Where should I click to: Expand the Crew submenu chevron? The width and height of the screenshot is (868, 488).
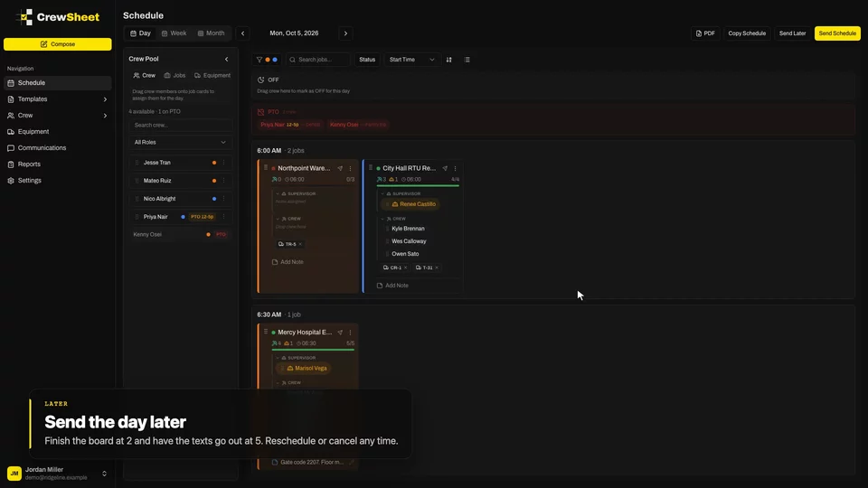pos(105,116)
